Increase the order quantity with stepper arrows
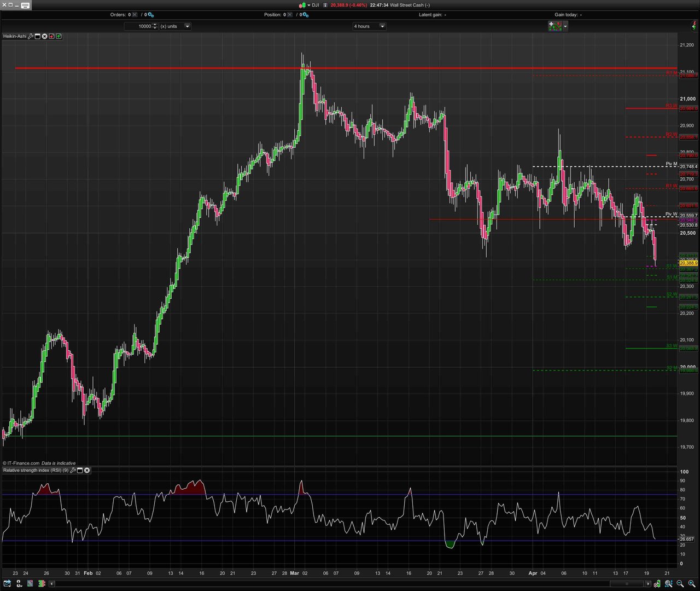Viewport: 700px width, 591px height. (155, 25)
